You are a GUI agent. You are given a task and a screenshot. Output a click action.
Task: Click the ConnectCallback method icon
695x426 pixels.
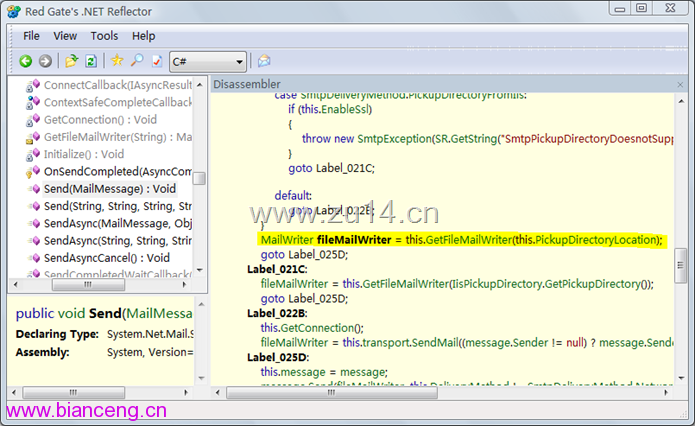click(33, 85)
